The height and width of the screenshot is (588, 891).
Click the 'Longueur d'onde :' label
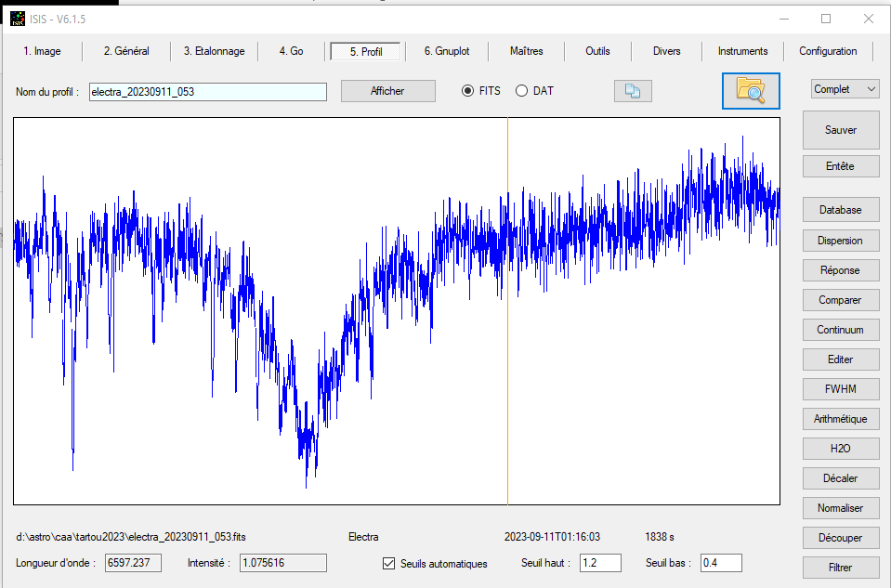click(x=56, y=563)
